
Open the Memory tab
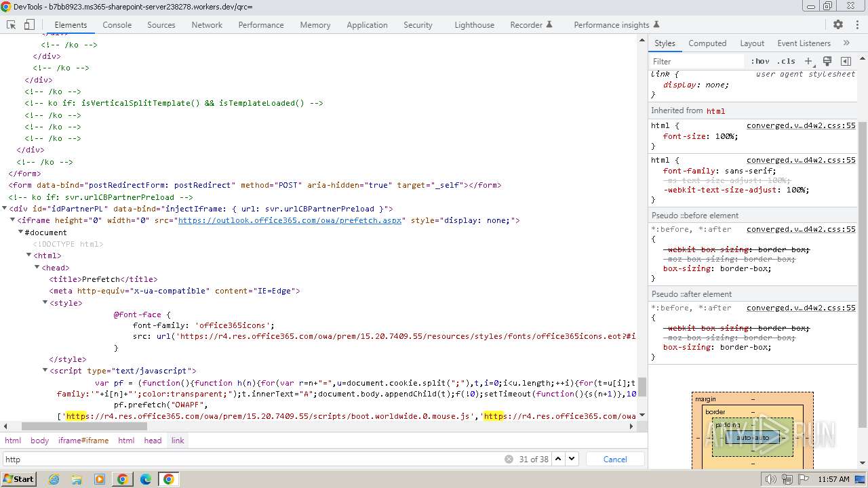(x=315, y=24)
